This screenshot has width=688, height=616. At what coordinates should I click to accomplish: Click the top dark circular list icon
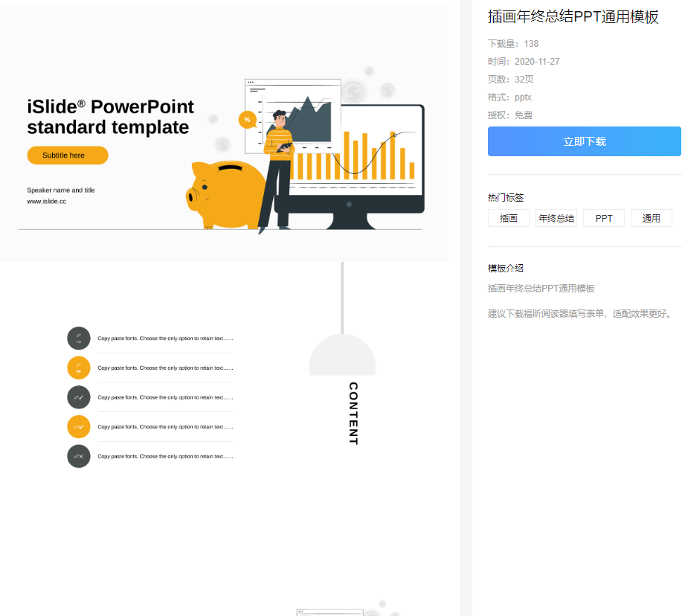pyautogui.click(x=78, y=338)
